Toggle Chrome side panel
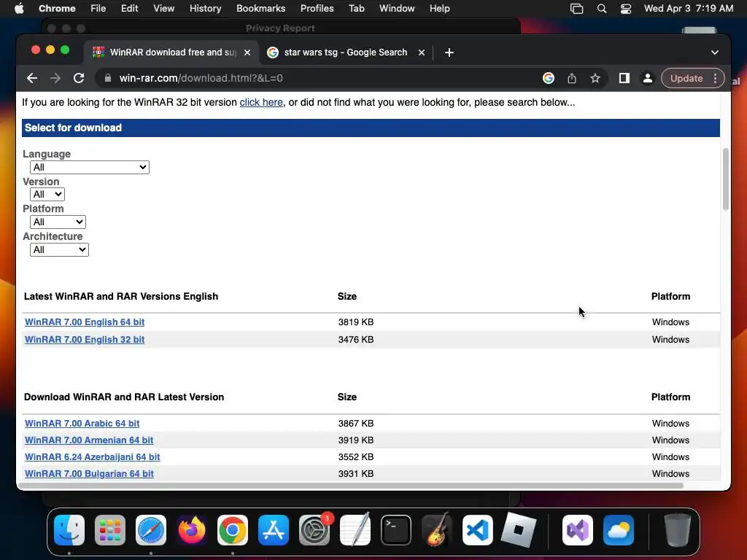Image resolution: width=747 pixels, height=560 pixels. pos(624,78)
